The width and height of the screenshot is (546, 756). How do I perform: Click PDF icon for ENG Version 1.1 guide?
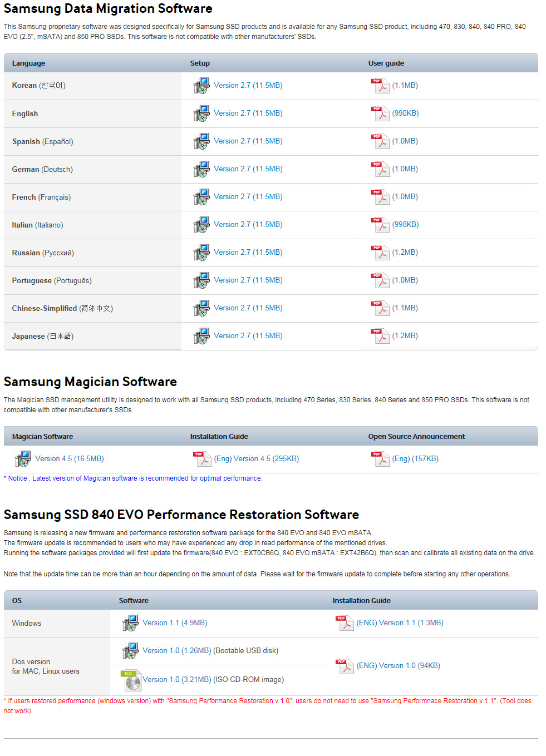point(345,623)
